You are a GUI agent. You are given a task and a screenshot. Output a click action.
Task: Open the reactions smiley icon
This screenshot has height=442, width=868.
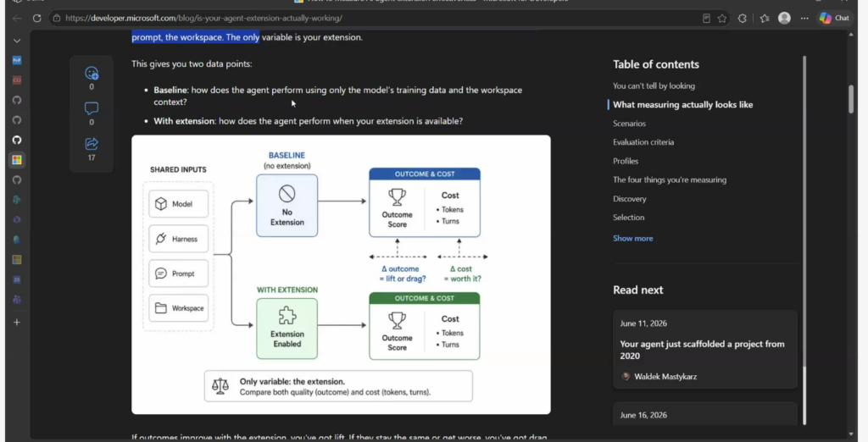[92, 73]
